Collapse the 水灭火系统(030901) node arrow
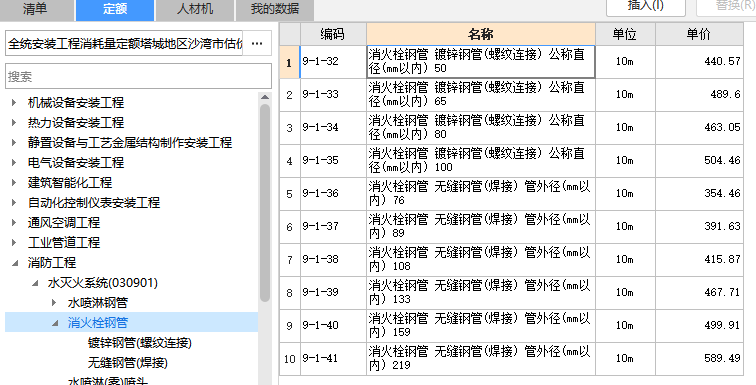Image resolution: width=756 pixels, height=385 pixels. tap(35, 283)
